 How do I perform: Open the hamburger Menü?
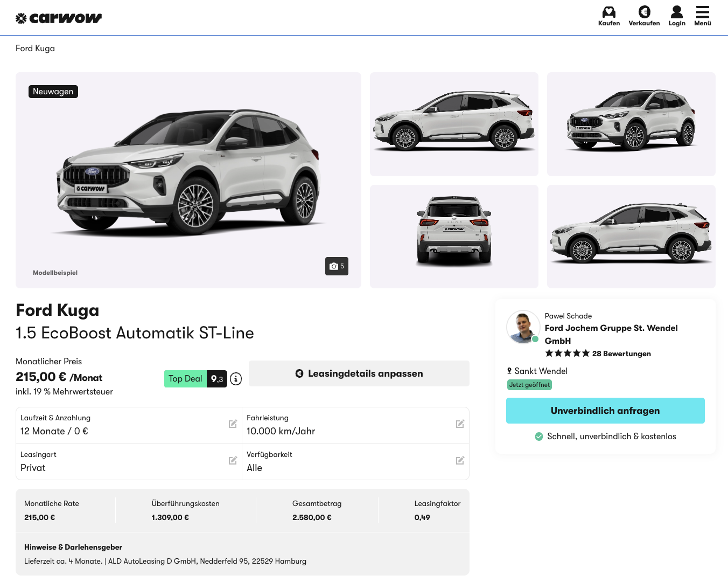(x=703, y=16)
